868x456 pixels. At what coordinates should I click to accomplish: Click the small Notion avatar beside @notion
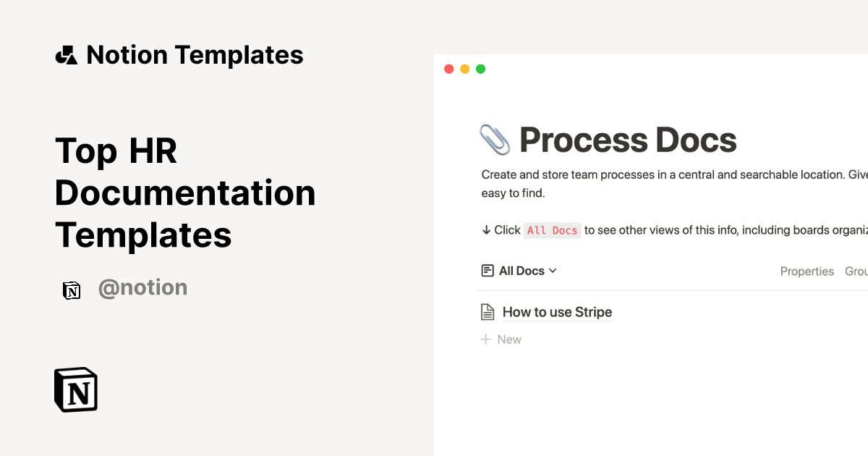coord(72,290)
